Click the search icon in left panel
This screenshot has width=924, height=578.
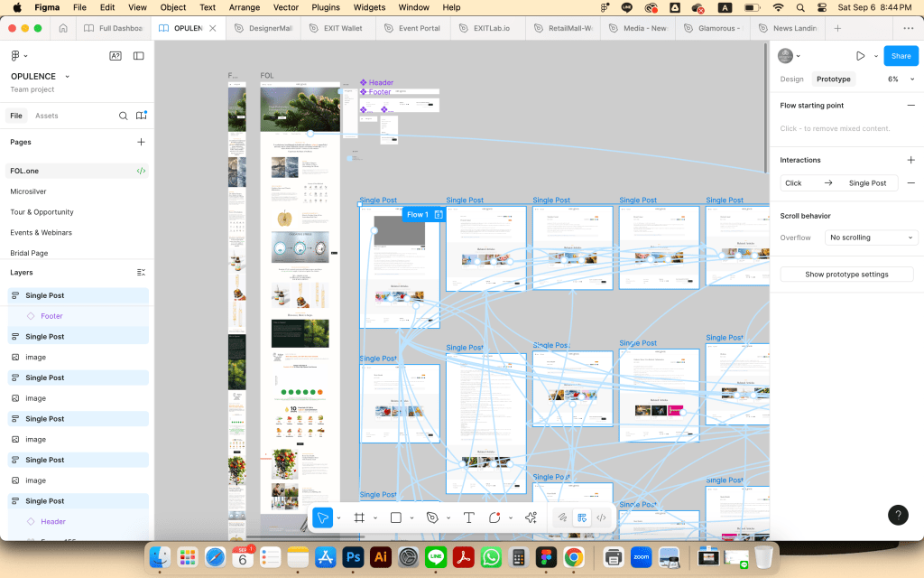(x=124, y=116)
